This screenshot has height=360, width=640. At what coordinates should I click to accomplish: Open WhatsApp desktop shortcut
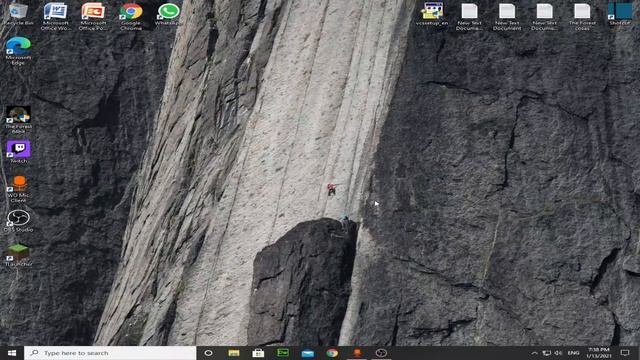(169, 15)
